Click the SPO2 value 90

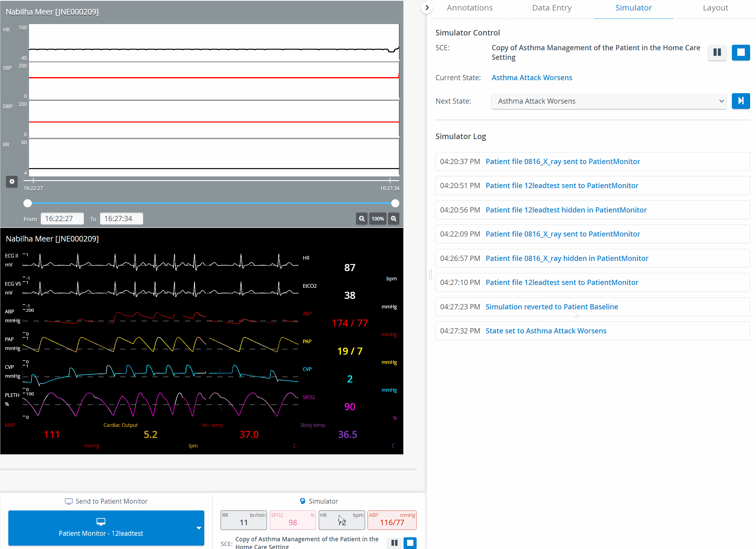350,407
